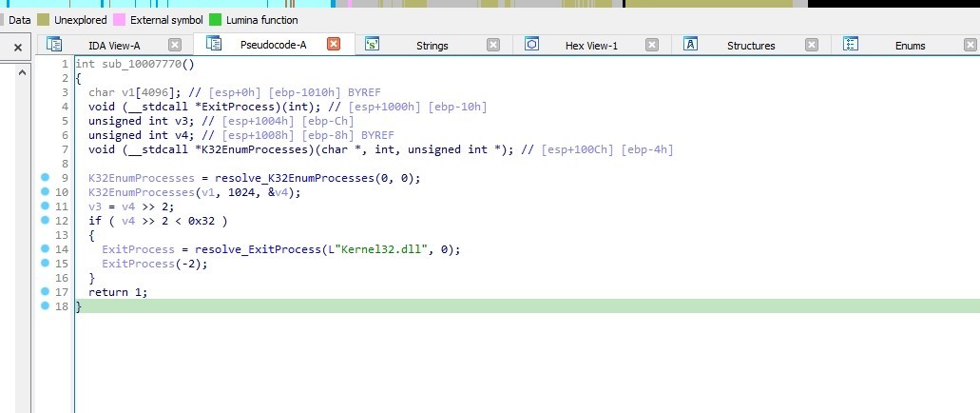Toggle breakpoint dot on line 18
This screenshot has width=980, height=413.
click(45, 305)
